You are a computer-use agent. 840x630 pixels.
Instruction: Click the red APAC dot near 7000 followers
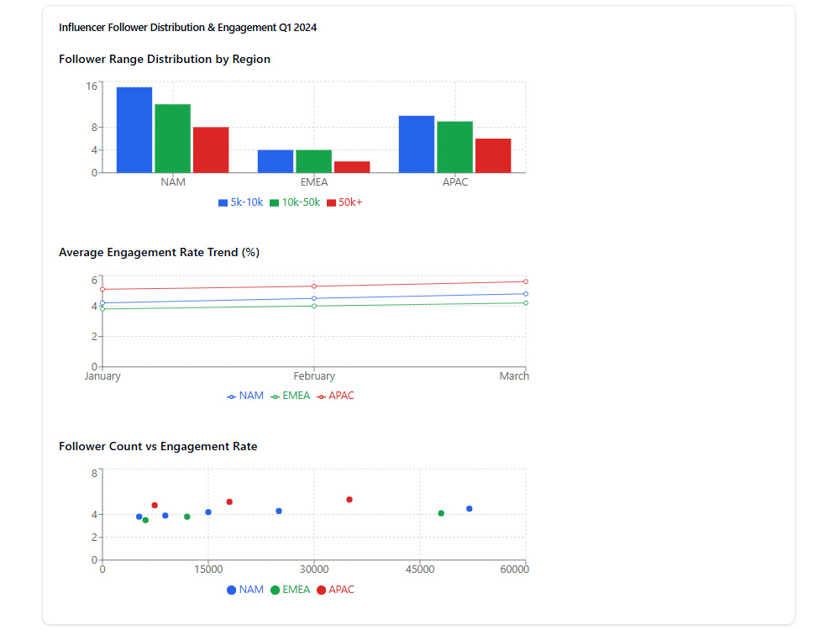(x=155, y=506)
